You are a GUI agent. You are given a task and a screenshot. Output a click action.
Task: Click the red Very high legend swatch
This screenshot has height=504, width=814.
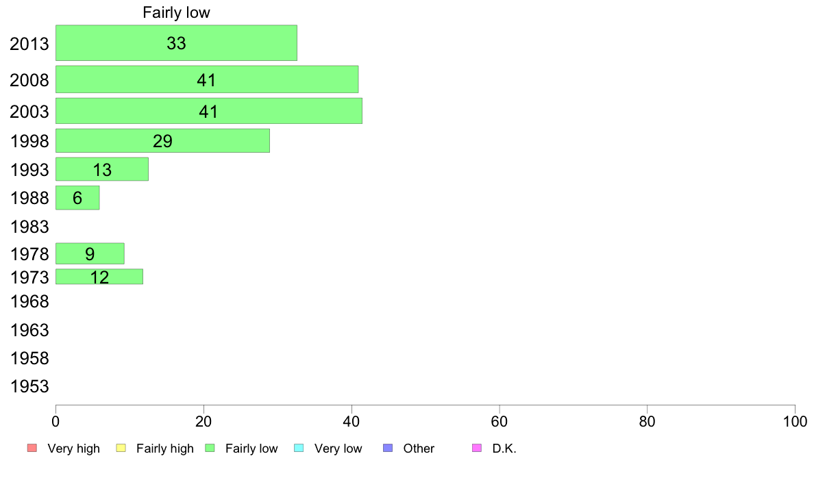(32, 448)
